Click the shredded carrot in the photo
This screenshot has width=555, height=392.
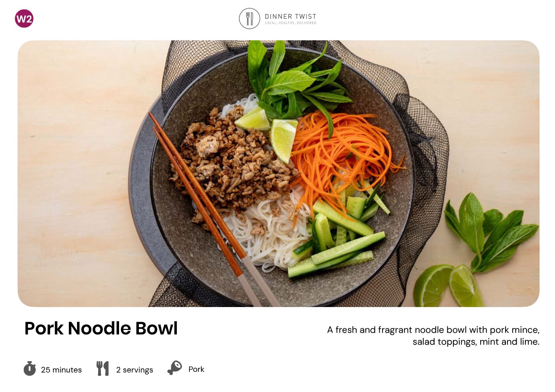point(344,154)
